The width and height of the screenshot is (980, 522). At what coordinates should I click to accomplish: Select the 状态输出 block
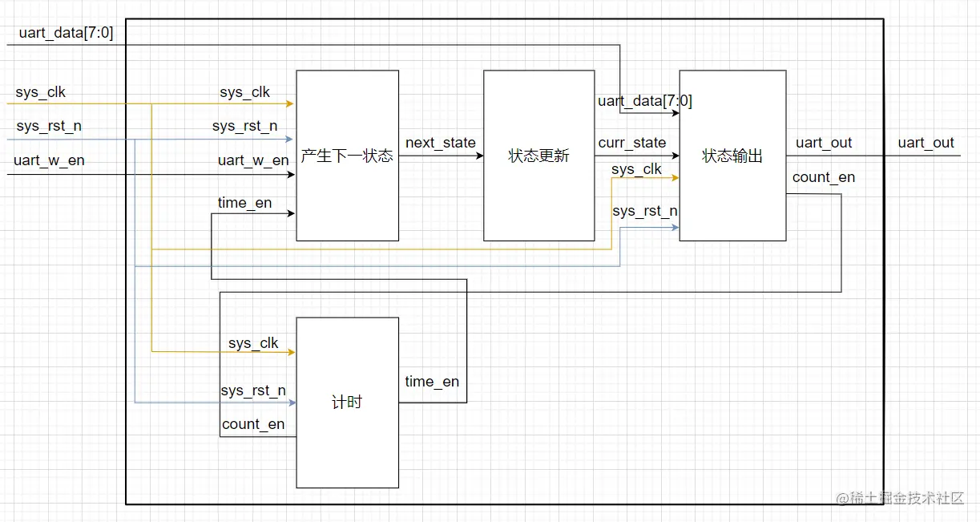point(731,155)
